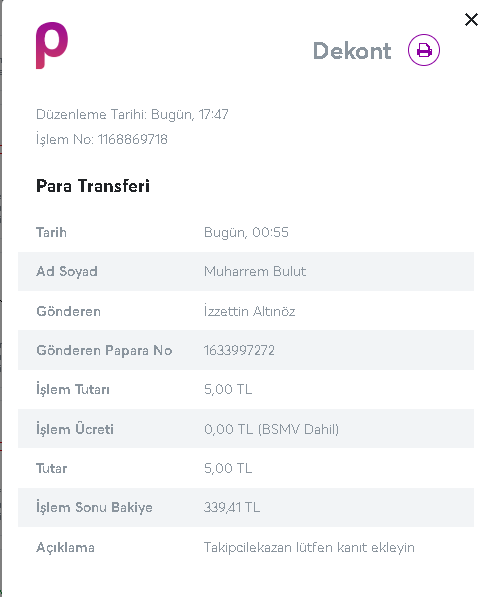Select sender Papara number 1633997272
Image resolution: width=487 pixels, height=597 pixels.
click(x=239, y=350)
